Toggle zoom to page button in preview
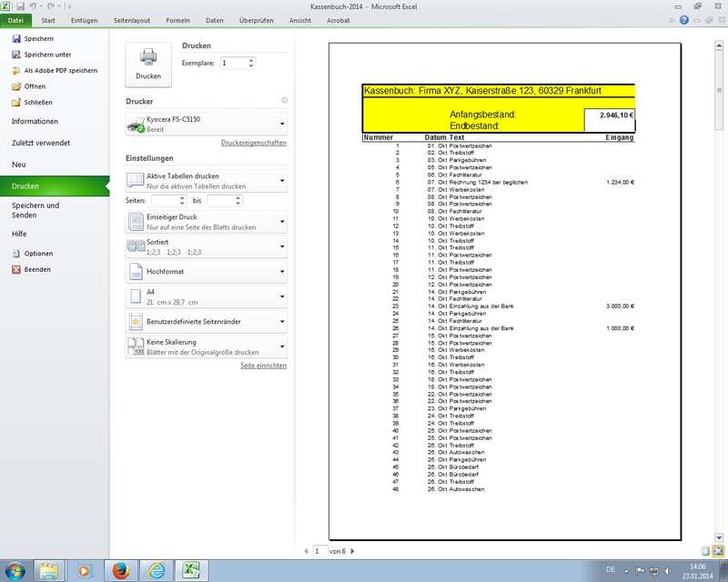 [717, 551]
